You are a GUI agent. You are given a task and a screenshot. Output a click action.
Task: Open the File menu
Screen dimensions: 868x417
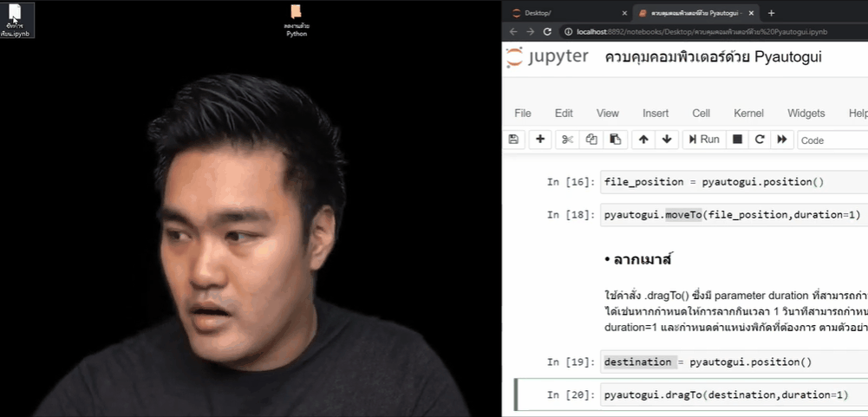point(523,114)
